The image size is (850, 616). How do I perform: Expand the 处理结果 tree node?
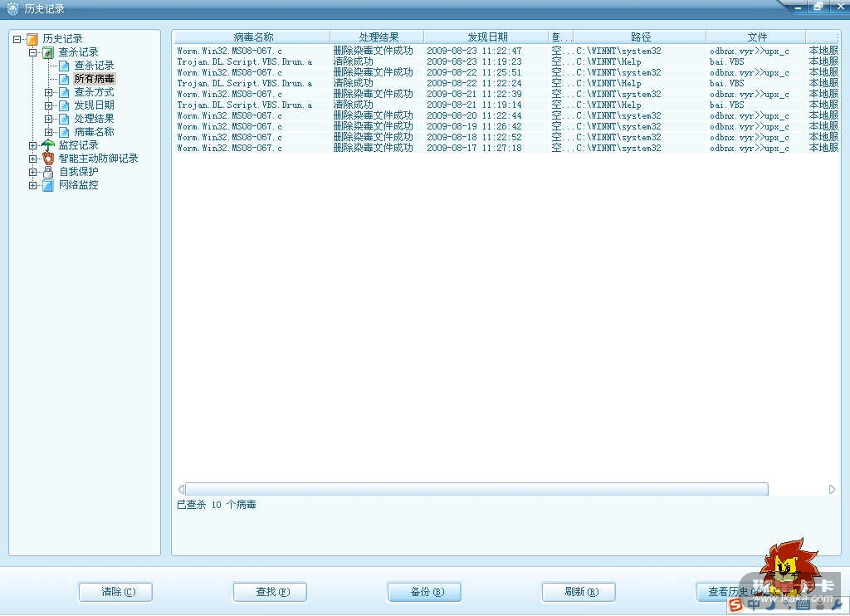coord(49,119)
